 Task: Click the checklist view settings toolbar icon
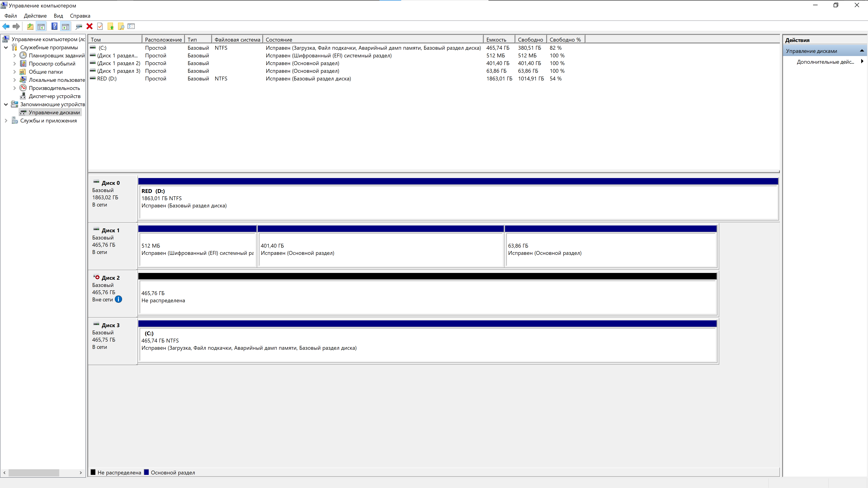click(131, 26)
